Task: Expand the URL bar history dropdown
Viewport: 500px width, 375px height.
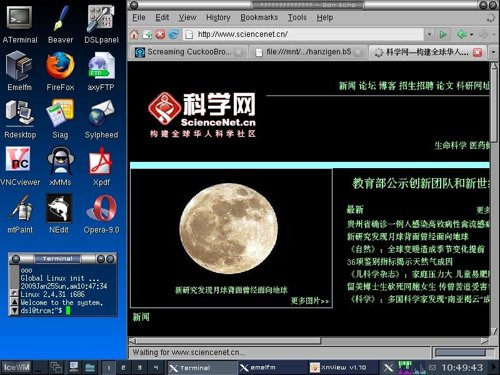Action: pos(429,34)
